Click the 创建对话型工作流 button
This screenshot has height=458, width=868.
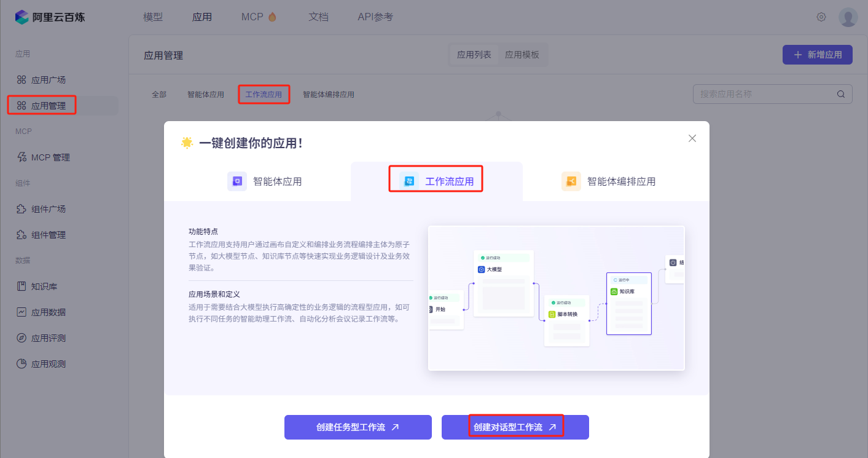[x=515, y=427]
